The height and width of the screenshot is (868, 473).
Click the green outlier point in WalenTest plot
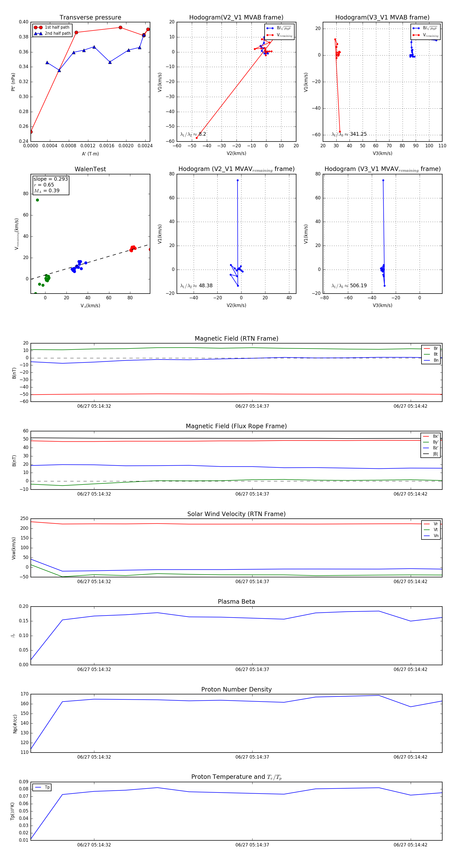point(37,200)
